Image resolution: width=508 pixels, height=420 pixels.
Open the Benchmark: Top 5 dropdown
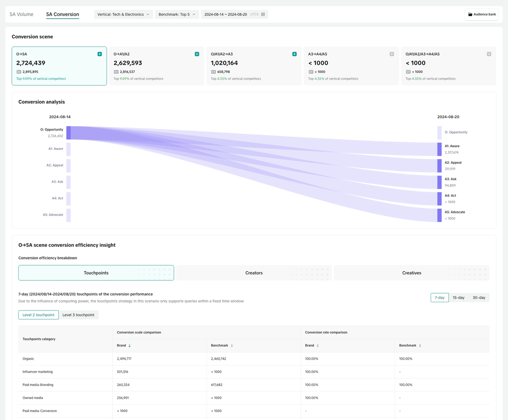(177, 14)
